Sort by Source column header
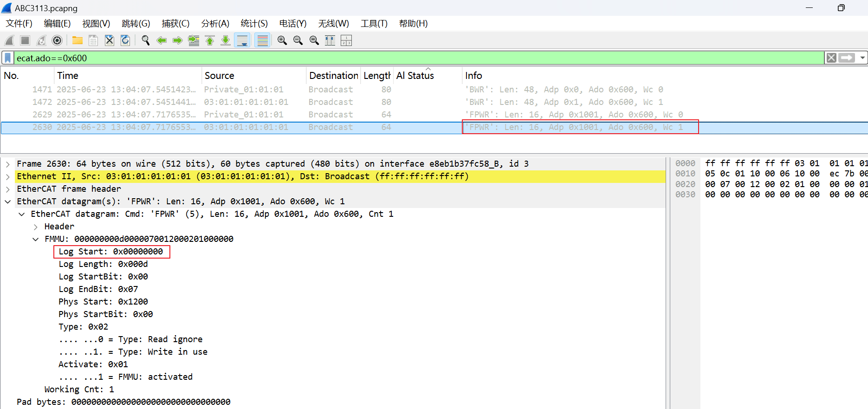 click(x=254, y=76)
